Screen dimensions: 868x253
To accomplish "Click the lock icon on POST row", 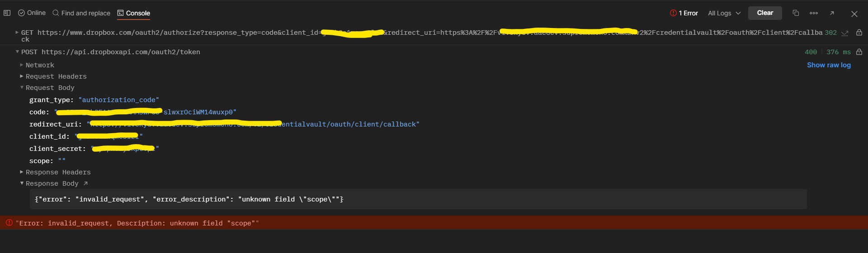I will (x=859, y=52).
